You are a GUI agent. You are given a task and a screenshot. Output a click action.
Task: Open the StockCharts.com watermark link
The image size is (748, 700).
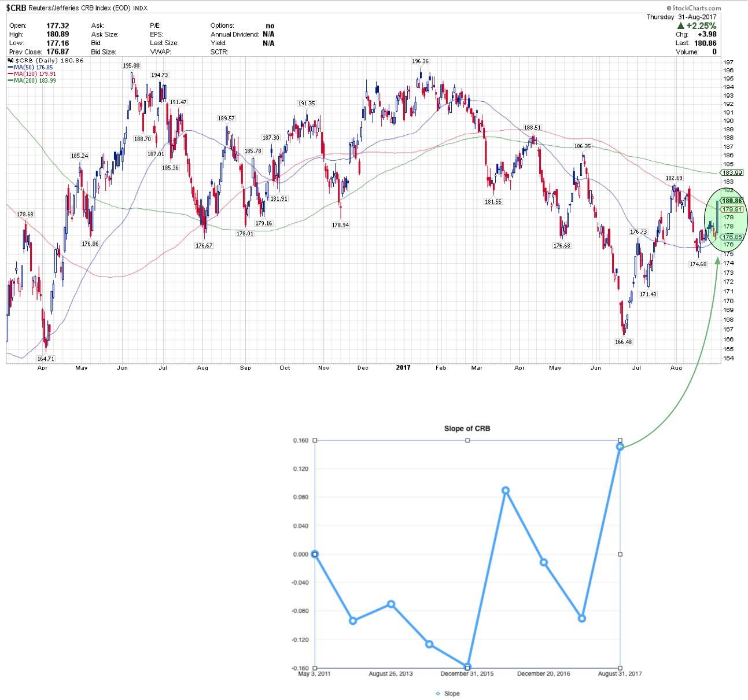coord(694,8)
